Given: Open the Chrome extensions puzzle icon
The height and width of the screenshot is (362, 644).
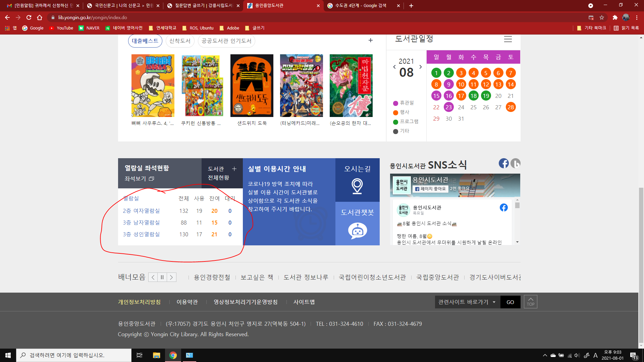Looking at the screenshot, I should (615, 17).
